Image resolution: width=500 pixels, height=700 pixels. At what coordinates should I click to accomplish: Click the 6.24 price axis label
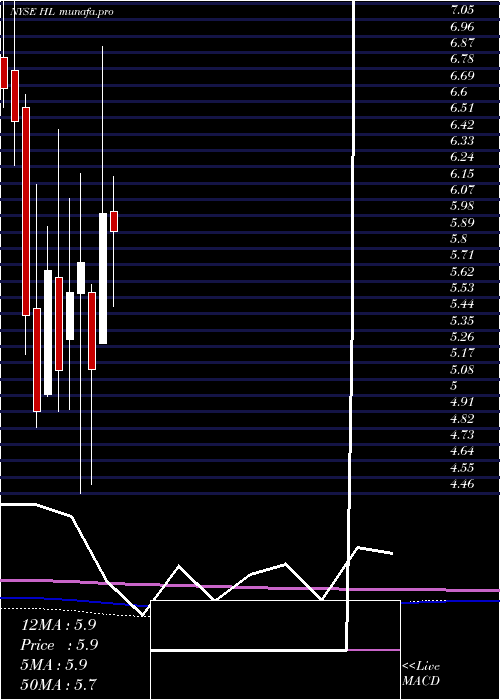[x=462, y=157]
